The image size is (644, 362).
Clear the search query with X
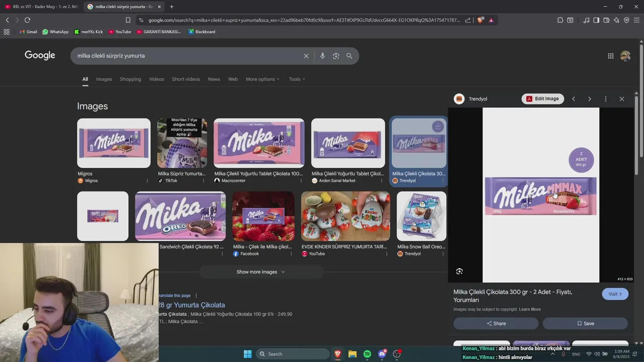tap(306, 56)
